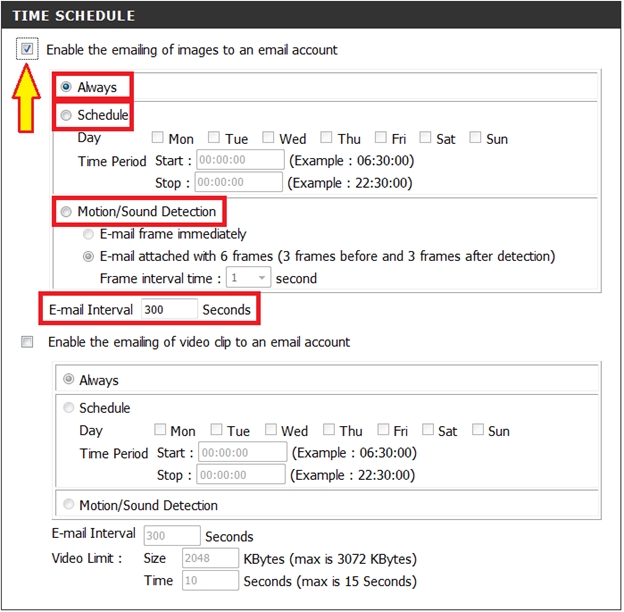The height and width of the screenshot is (612, 624).
Task: Click the image schedule Start time field
Action: [x=239, y=160]
